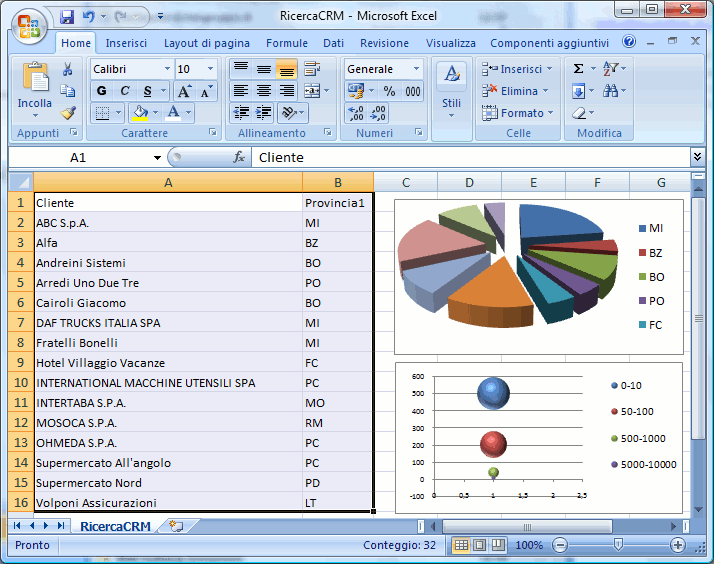Decrease decimal places

pos(378,113)
